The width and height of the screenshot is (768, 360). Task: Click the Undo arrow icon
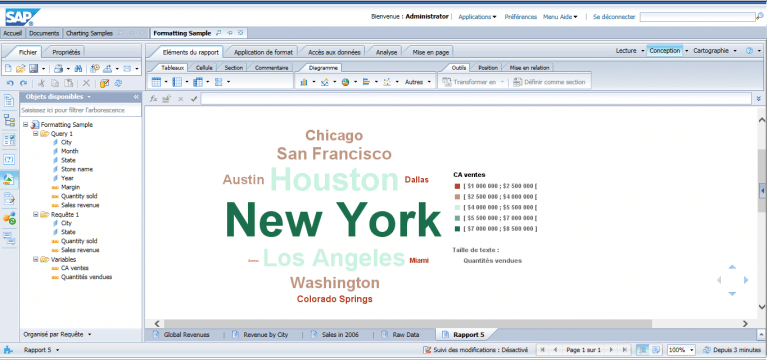tap(10, 83)
